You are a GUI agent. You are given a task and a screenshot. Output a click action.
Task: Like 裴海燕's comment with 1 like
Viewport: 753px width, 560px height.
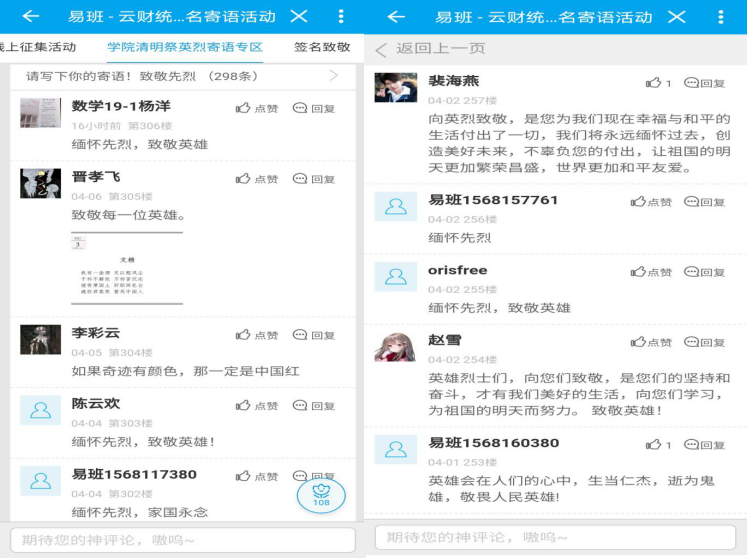click(658, 84)
